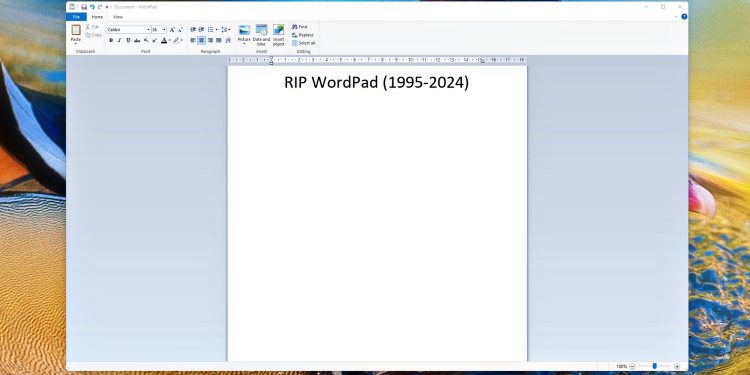Click the Select all button
Viewport: 750px width, 375px height.
coord(303,43)
